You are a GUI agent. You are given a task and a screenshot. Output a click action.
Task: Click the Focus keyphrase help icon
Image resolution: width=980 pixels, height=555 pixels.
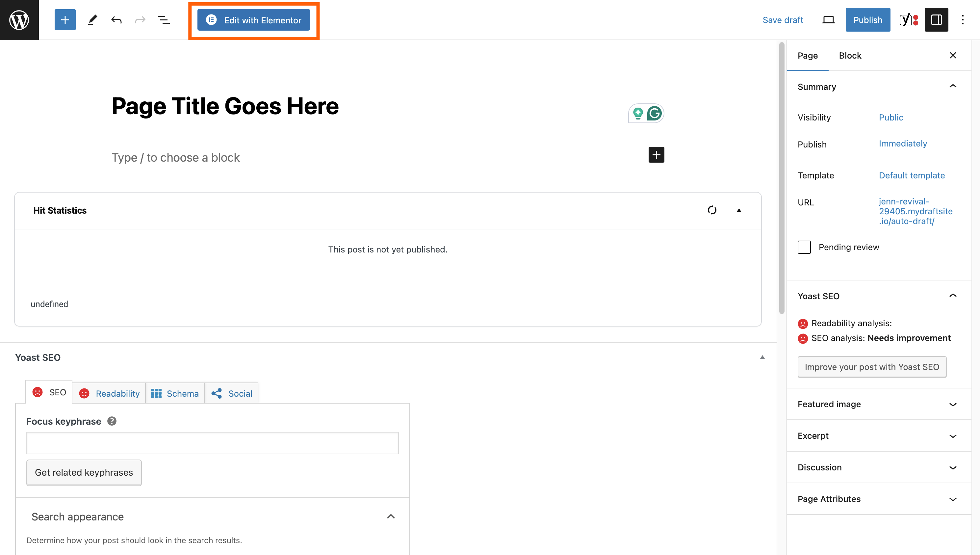click(x=112, y=421)
